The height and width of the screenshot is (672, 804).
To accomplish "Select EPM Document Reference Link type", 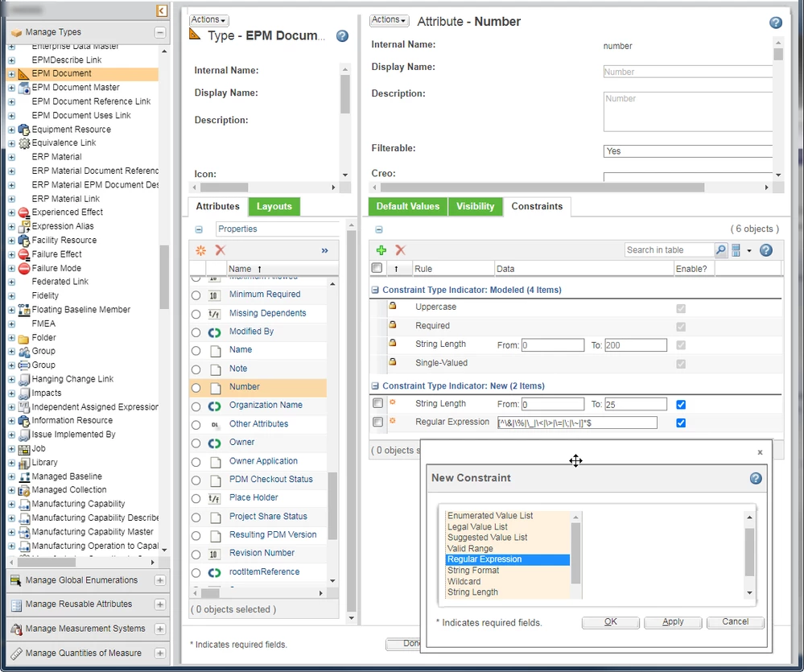I will (x=91, y=101).
